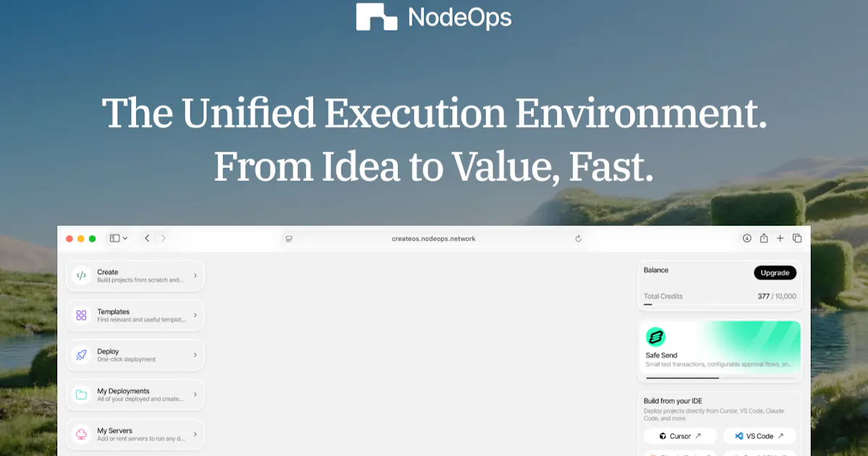868x456 pixels.
Task: Click the VS Code logo icon
Action: click(x=739, y=436)
